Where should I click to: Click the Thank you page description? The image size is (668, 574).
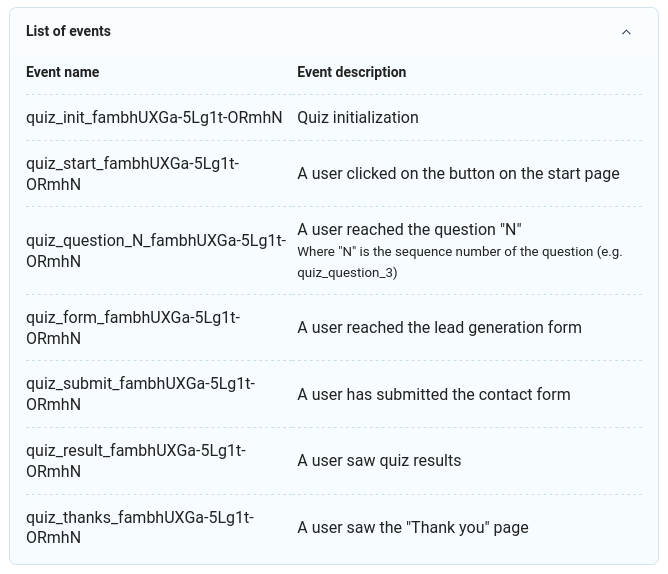point(413,528)
